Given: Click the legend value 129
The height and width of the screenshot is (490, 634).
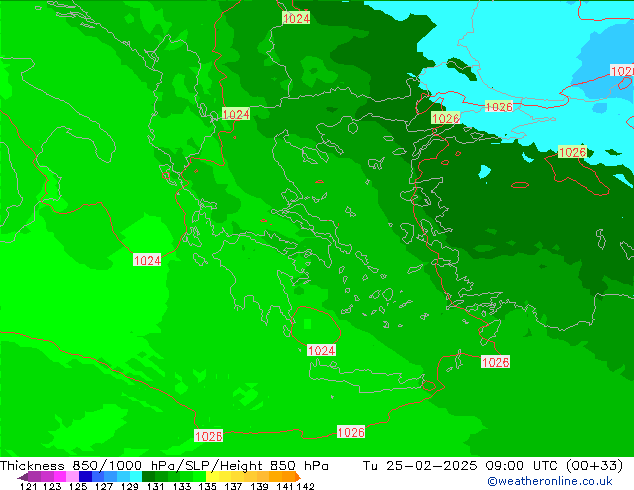Looking at the screenshot, I should (x=130, y=486).
